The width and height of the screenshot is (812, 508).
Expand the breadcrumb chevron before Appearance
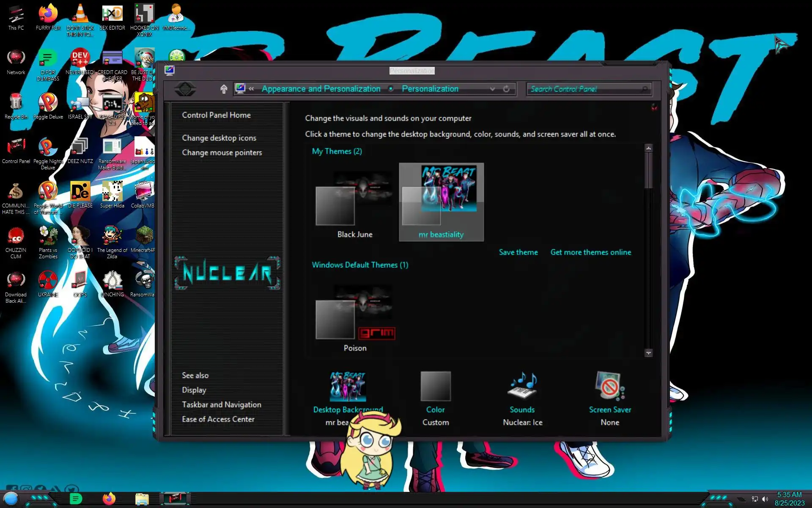coord(251,89)
